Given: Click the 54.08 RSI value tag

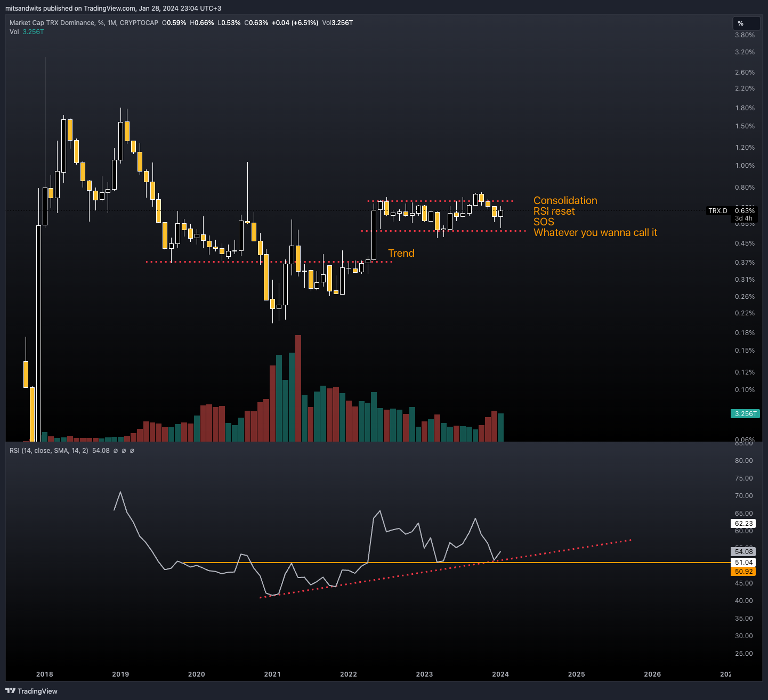Looking at the screenshot, I should click(744, 552).
